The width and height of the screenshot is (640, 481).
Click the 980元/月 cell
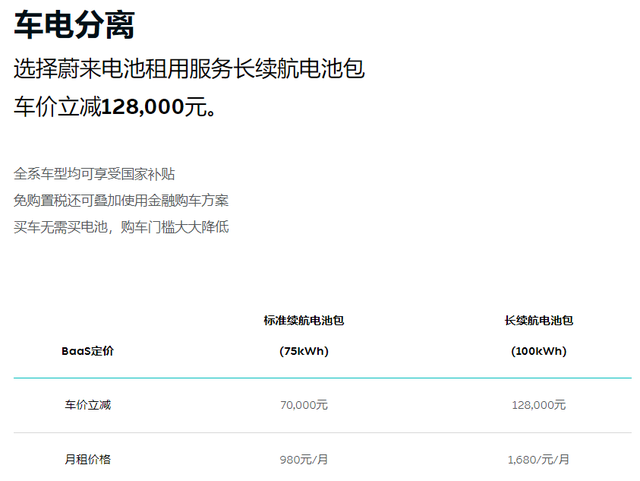(304, 460)
